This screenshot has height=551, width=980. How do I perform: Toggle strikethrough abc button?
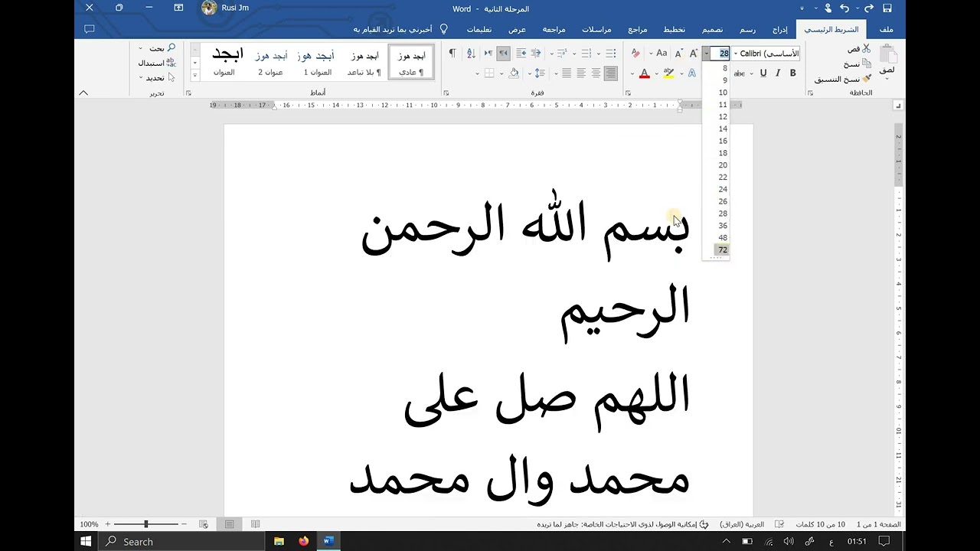[740, 73]
